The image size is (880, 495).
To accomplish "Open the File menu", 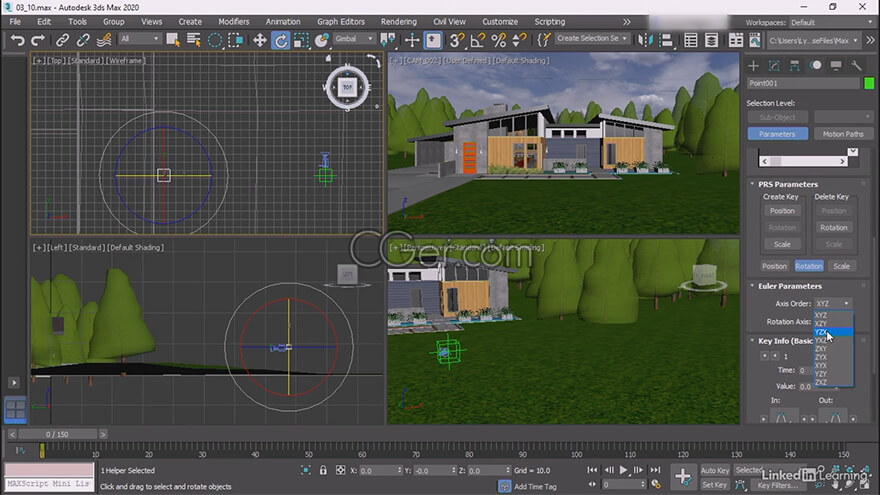I will pos(15,21).
